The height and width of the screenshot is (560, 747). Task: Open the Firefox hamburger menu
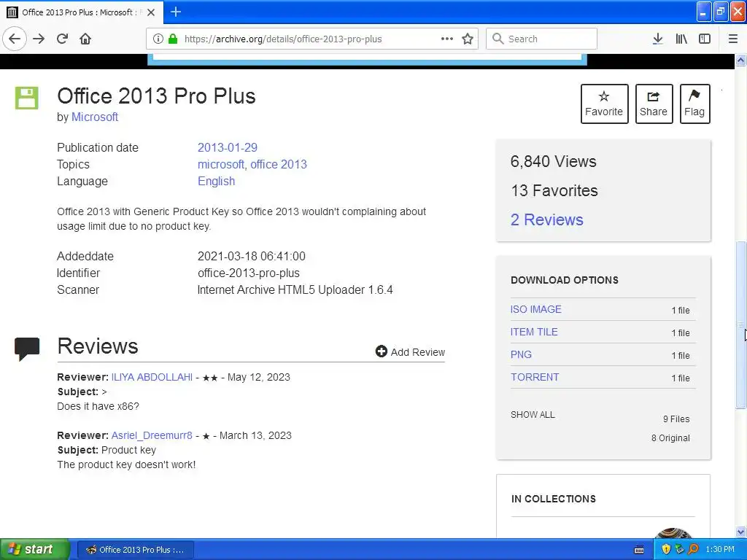[733, 39]
